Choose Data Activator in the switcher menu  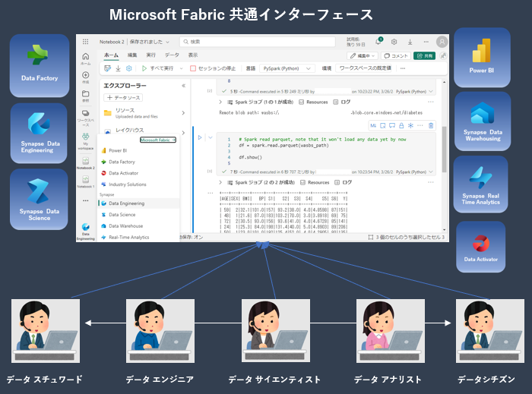(138, 173)
